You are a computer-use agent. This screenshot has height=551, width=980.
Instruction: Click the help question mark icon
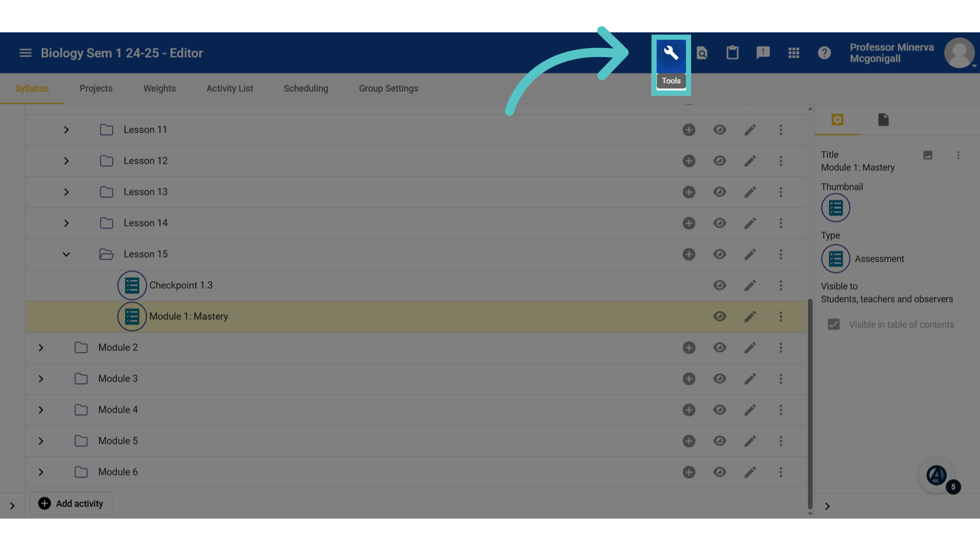pos(824,53)
